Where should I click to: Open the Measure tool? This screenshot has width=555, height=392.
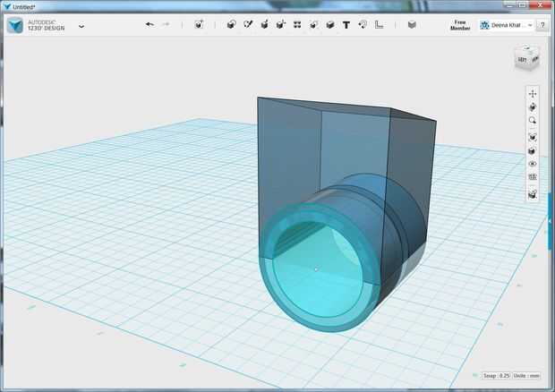[x=379, y=24]
